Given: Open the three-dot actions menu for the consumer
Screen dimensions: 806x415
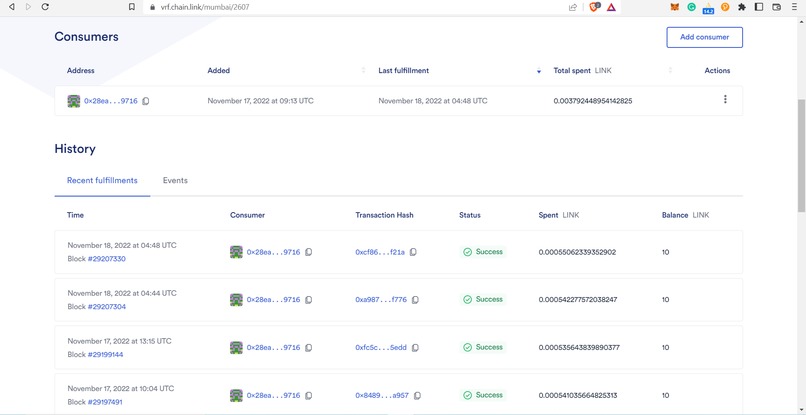Looking at the screenshot, I should (x=725, y=99).
